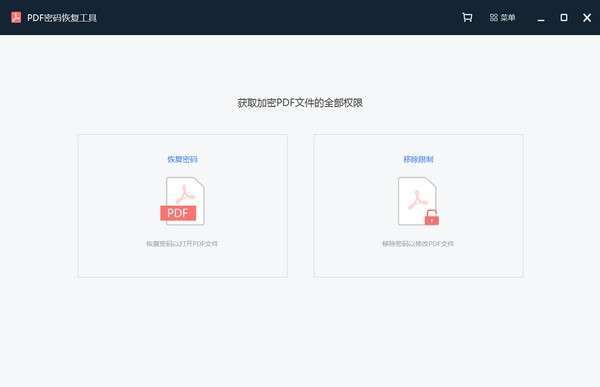Click the red padlock badge

(432, 217)
